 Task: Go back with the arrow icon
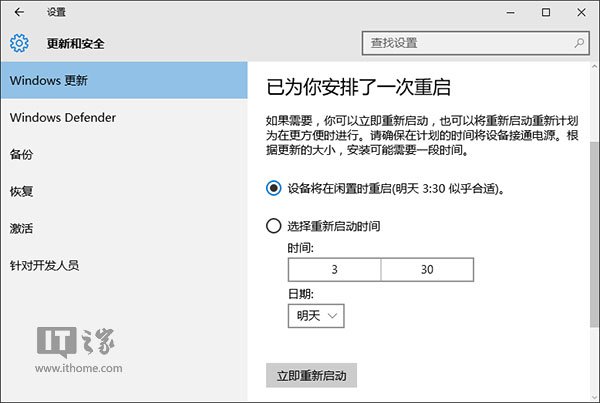pos(19,12)
